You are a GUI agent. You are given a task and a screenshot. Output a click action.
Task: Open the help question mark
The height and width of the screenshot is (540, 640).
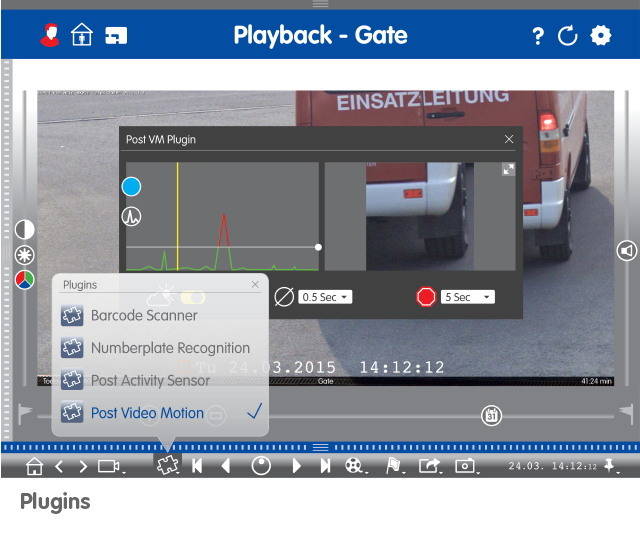[x=538, y=36]
